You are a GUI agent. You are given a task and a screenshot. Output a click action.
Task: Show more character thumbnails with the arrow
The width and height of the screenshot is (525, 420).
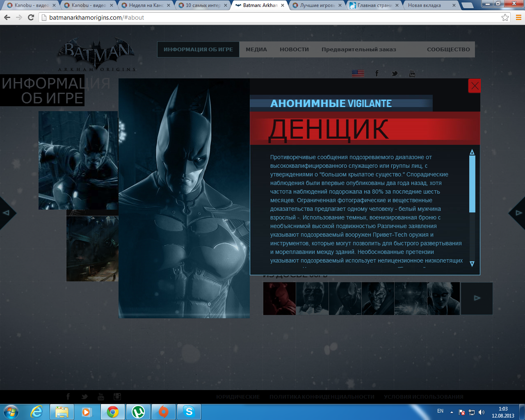477,298
